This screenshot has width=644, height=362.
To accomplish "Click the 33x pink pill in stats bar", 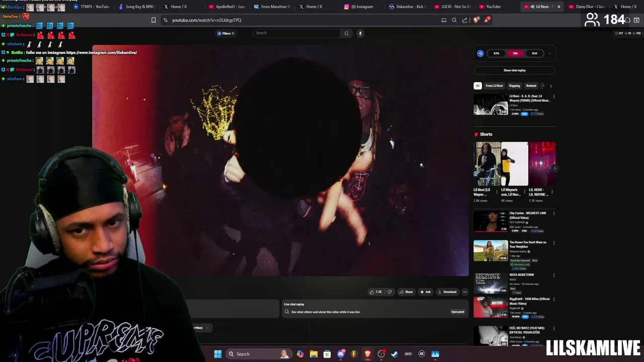I will coord(515,53).
